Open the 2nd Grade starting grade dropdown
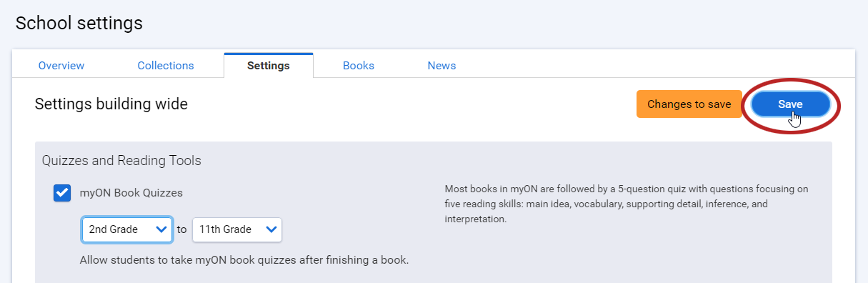 coord(127,229)
